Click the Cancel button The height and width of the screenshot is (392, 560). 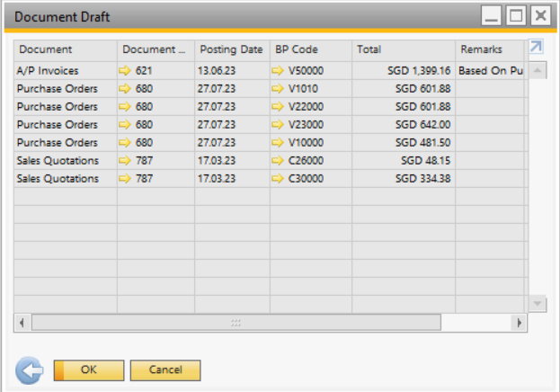pyautogui.click(x=165, y=370)
